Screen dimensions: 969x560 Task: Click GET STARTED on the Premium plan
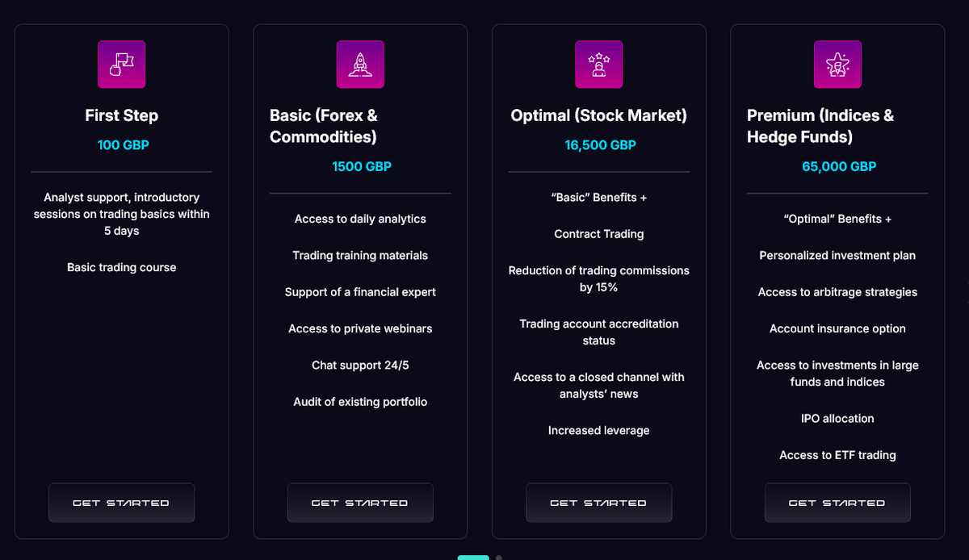click(x=837, y=502)
